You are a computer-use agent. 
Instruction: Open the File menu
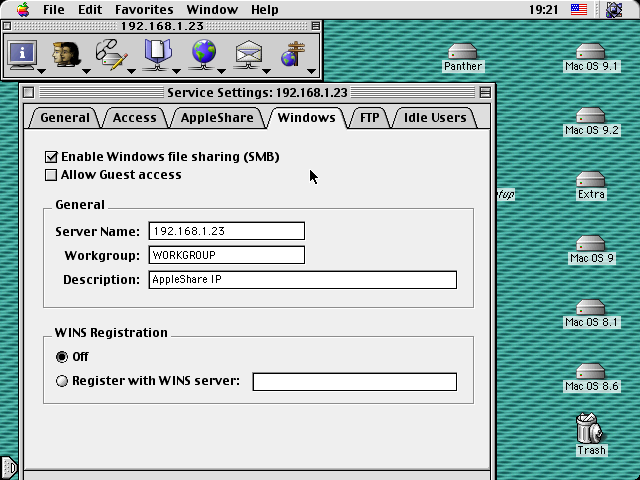(x=53, y=9)
